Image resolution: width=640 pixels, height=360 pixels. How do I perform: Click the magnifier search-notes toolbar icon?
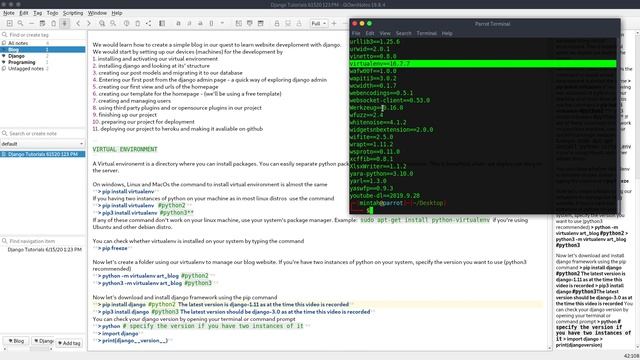[20, 24]
